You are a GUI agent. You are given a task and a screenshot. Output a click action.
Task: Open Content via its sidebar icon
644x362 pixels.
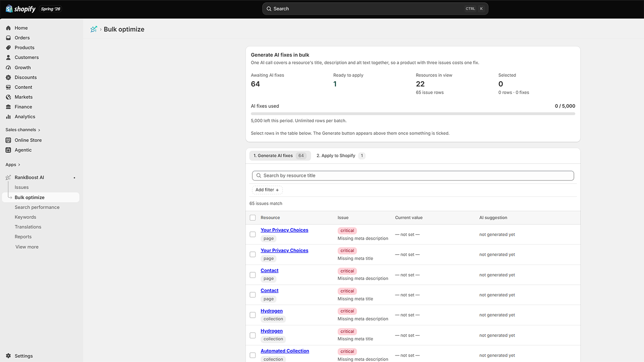[8, 87]
